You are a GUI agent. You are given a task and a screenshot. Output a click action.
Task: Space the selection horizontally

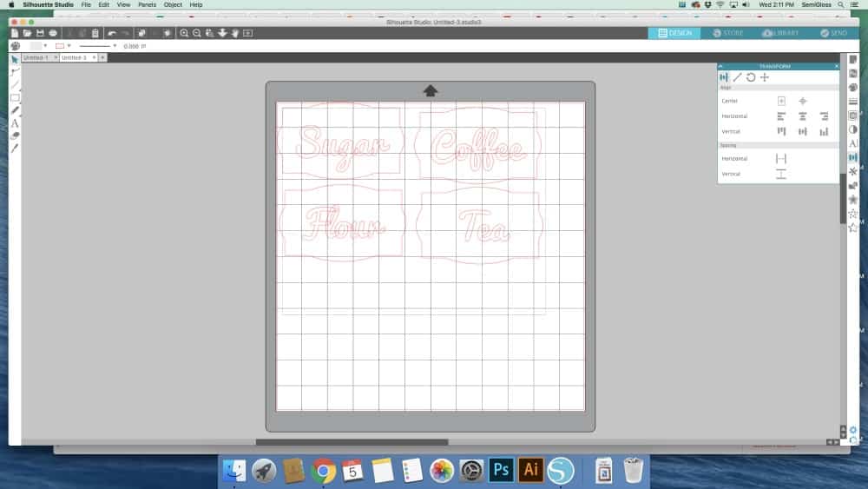[x=781, y=158]
